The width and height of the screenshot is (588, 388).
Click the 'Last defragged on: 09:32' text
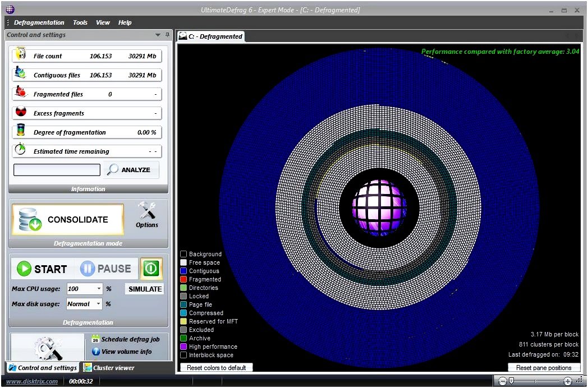coord(543,354)
